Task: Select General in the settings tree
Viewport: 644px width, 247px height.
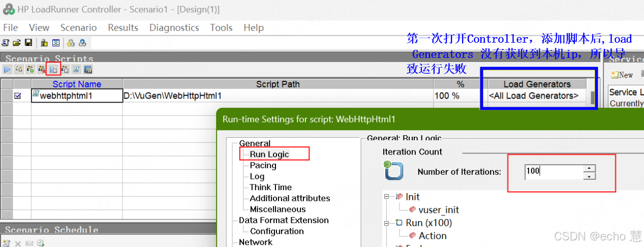Action: pos(255,143)
